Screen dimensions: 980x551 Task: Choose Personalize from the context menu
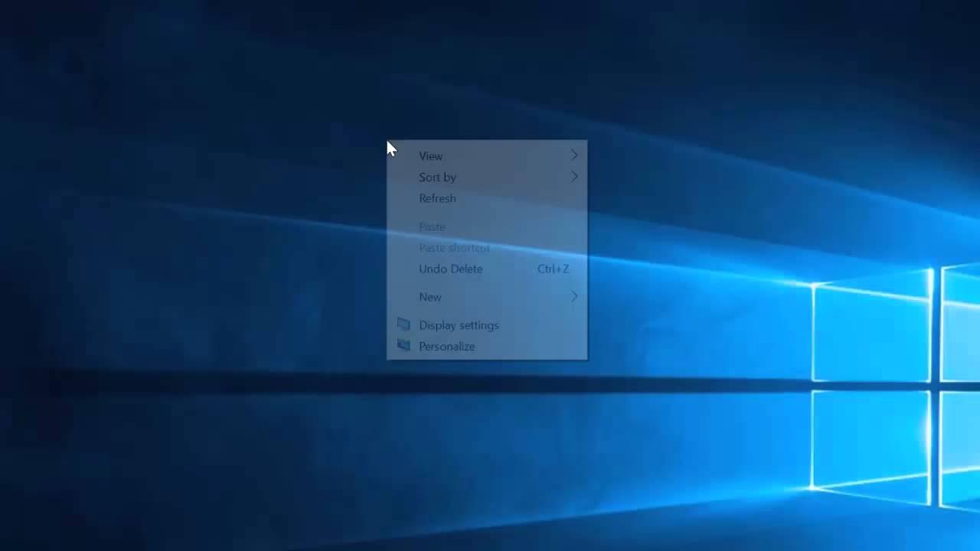click(x=487, y=347)
